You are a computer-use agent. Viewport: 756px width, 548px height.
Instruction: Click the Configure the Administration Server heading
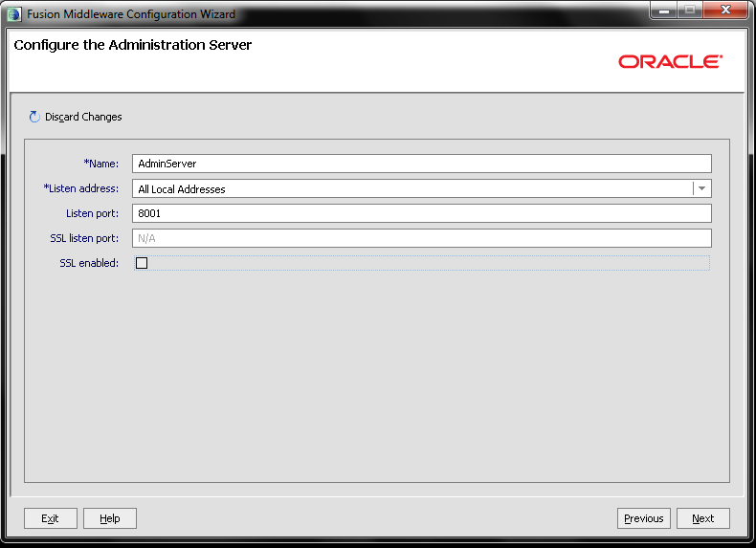133,45
